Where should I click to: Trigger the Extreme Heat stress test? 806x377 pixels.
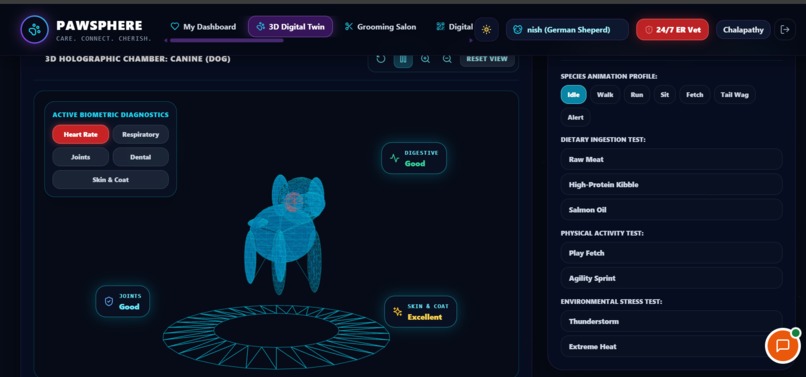(671, 347)
